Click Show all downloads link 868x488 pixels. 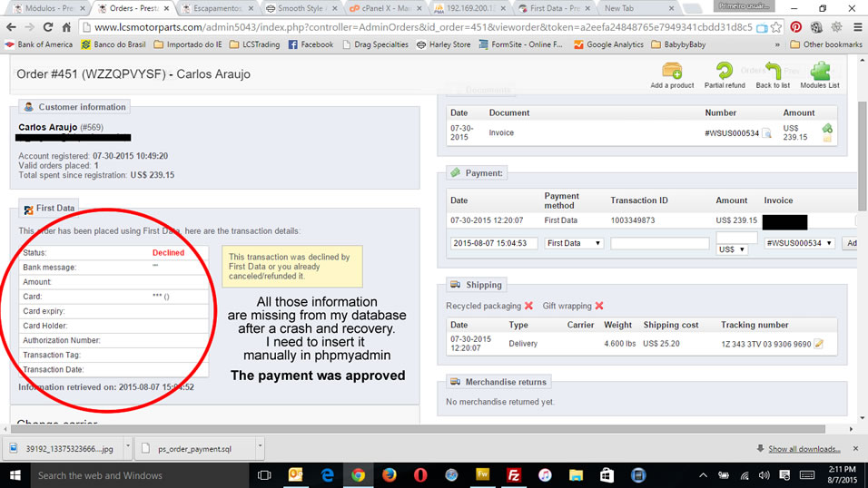[x=804, y=449]
